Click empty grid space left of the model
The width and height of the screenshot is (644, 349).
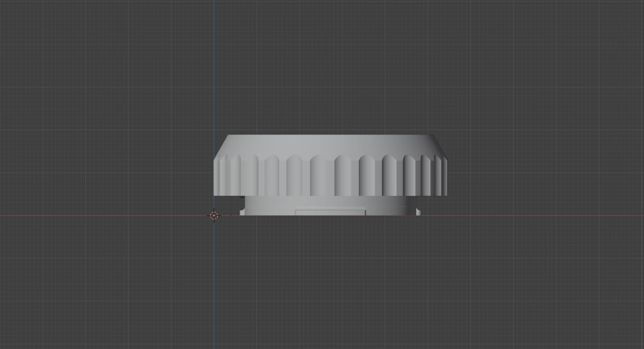108,162
